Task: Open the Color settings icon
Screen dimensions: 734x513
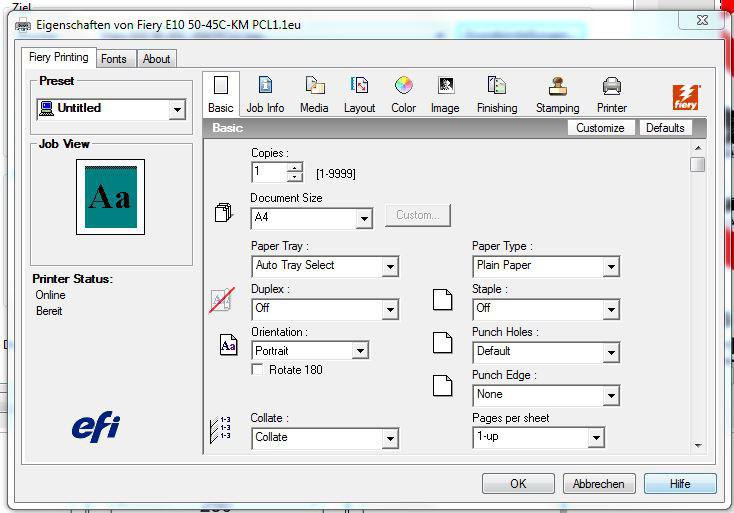Action: pos(404,95)
